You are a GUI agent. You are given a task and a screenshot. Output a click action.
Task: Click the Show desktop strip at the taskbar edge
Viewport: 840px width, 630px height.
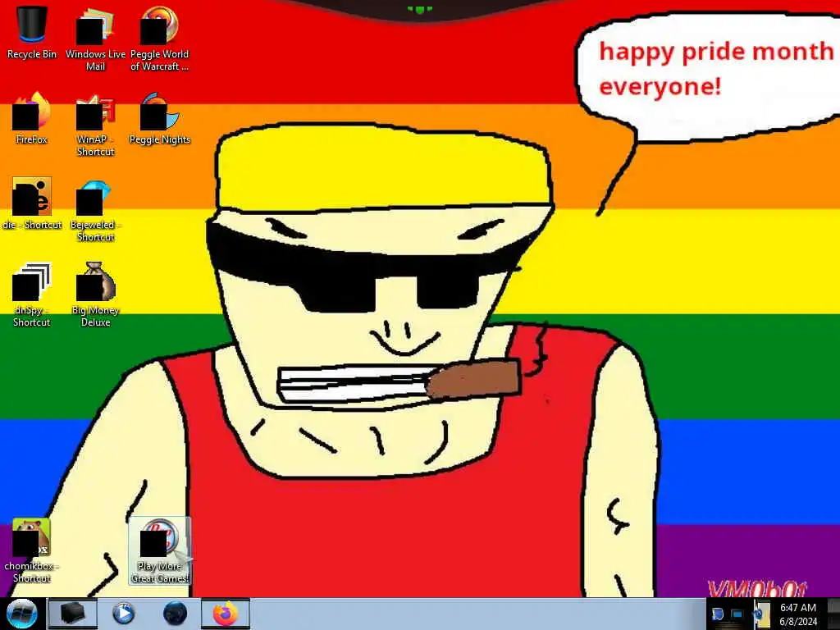(833, 614)
